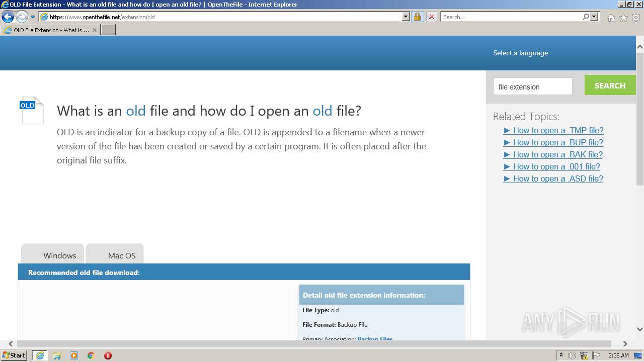Open the Home page icon
This screenshot has height=362, width=644.
(611, 18)
